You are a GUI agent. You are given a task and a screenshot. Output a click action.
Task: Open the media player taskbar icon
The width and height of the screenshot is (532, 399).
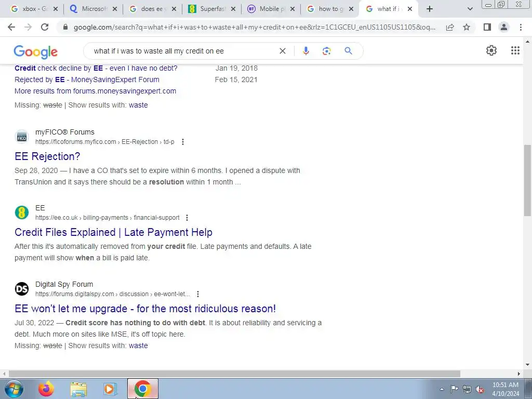110,389
